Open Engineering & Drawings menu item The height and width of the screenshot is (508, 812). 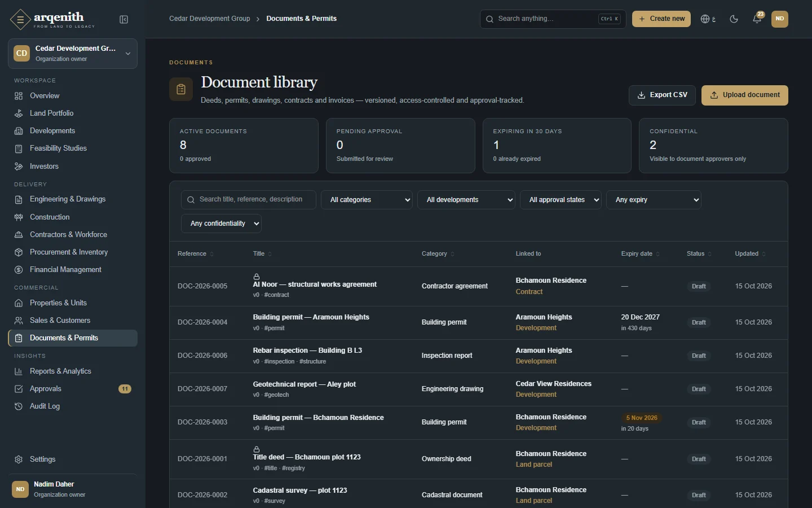pos(73,199)
